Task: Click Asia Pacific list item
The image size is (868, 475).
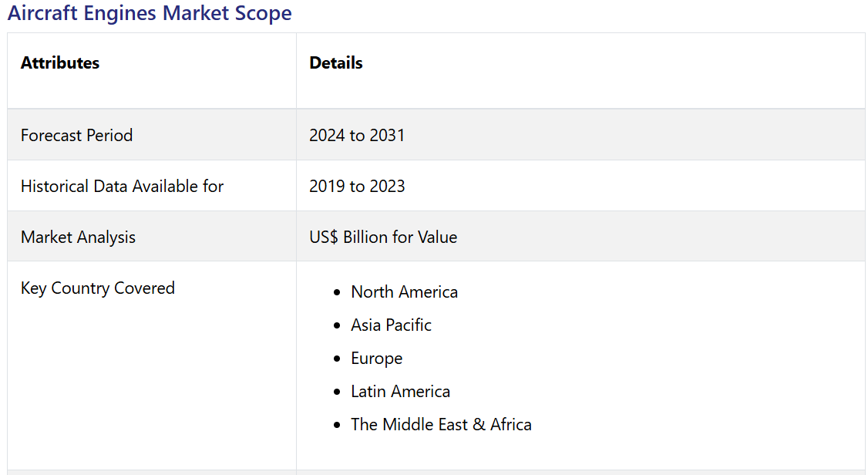Action: tap(391, 325)
